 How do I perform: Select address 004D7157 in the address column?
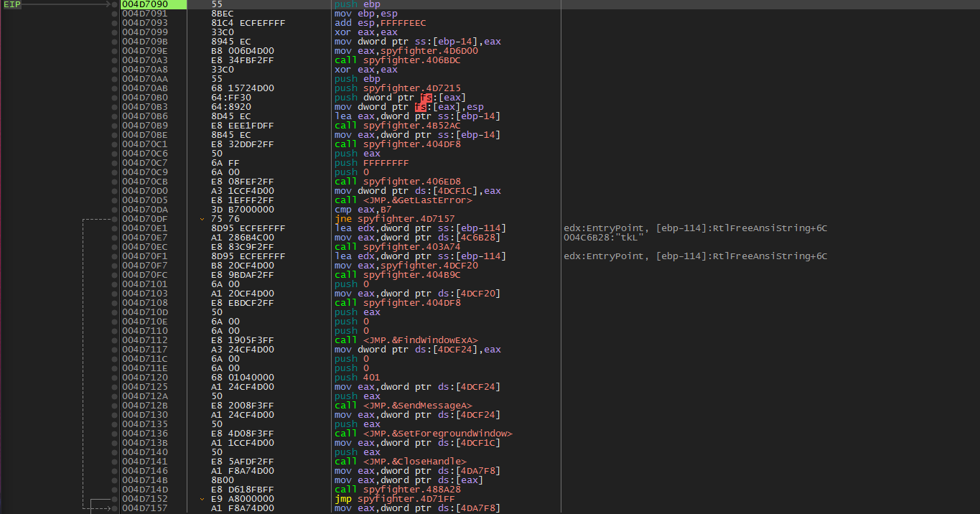144,508
